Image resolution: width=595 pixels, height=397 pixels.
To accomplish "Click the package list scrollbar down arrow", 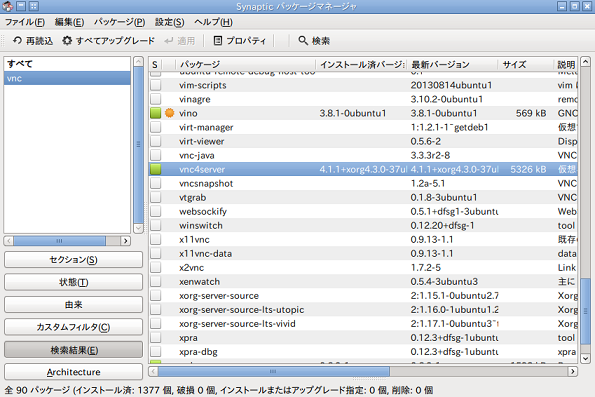I will [586, 358].
